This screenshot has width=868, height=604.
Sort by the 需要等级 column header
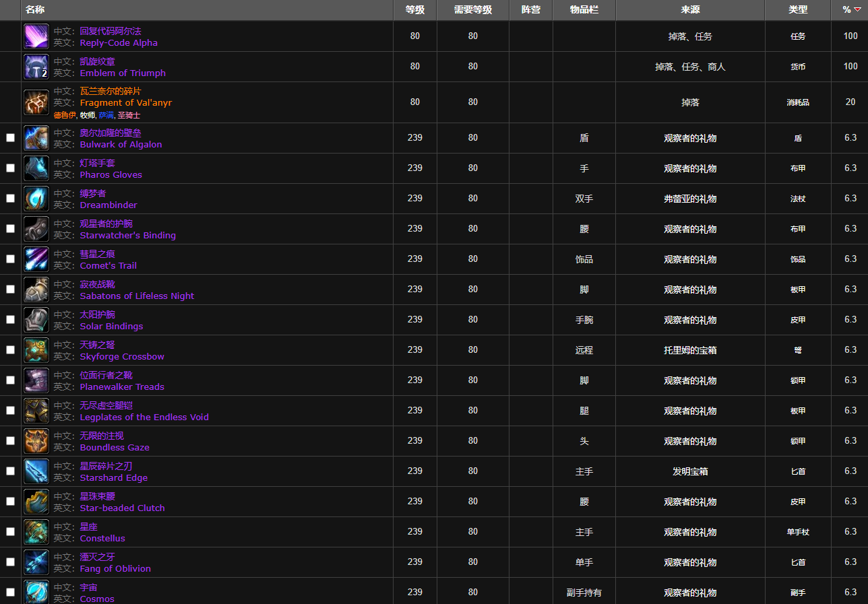473,10
